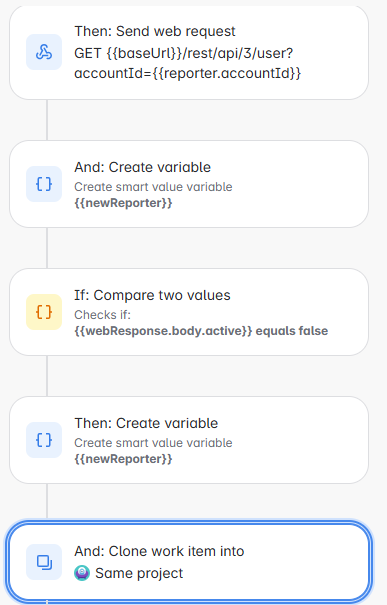Image resolution: width=387 pixels, height=605 pixels.
Task: Click the Clone work item copy icon
Action: 44,562
